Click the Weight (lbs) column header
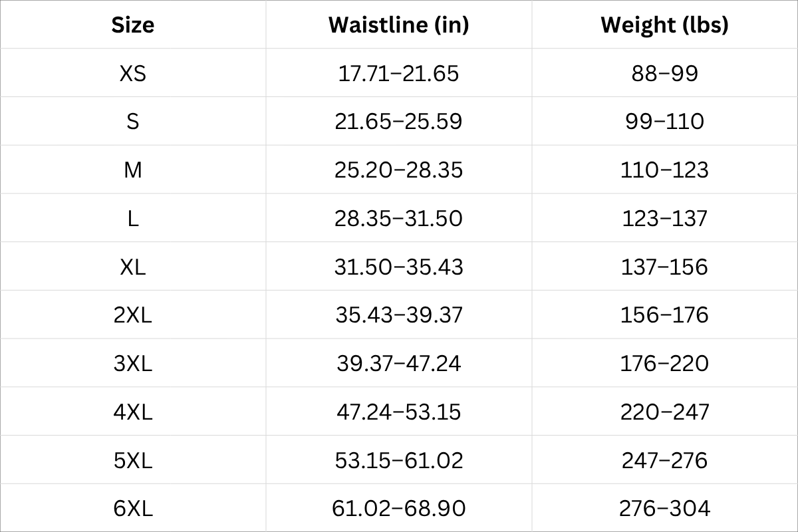This screenshot has width=798, height=532. click(x=664, y=25)
